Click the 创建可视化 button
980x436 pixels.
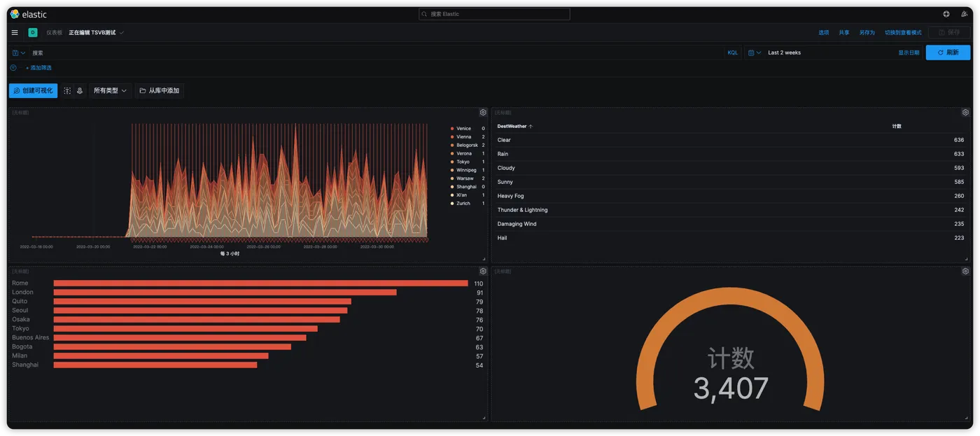pyautogui.click(x=34, y=91)
